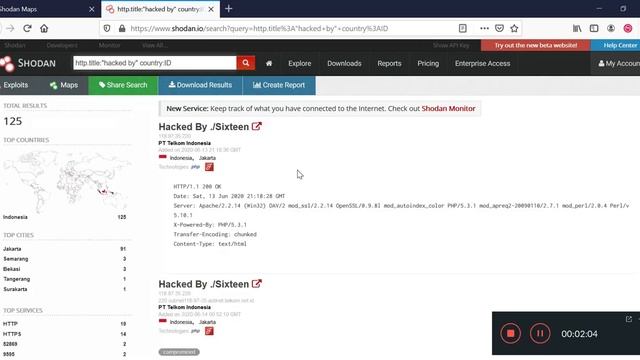
Task: Bookmark this page with star icon
Action: pos(514,28)
